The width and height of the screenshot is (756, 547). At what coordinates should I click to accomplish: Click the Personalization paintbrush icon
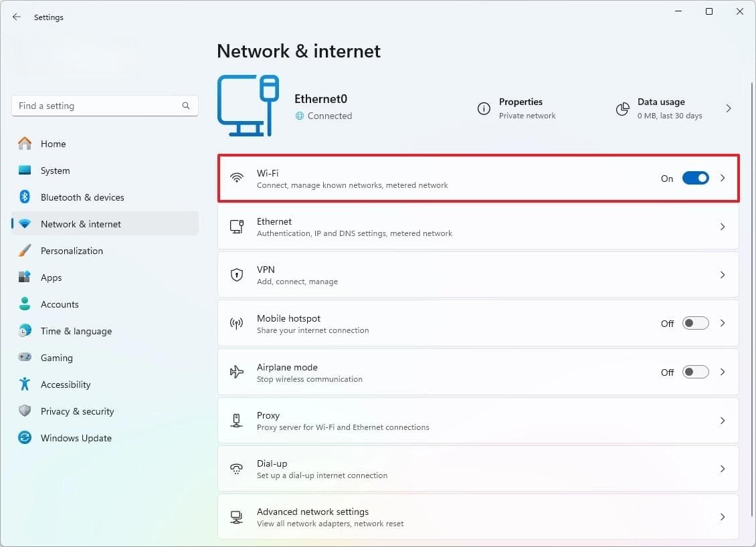coord(25,250)
